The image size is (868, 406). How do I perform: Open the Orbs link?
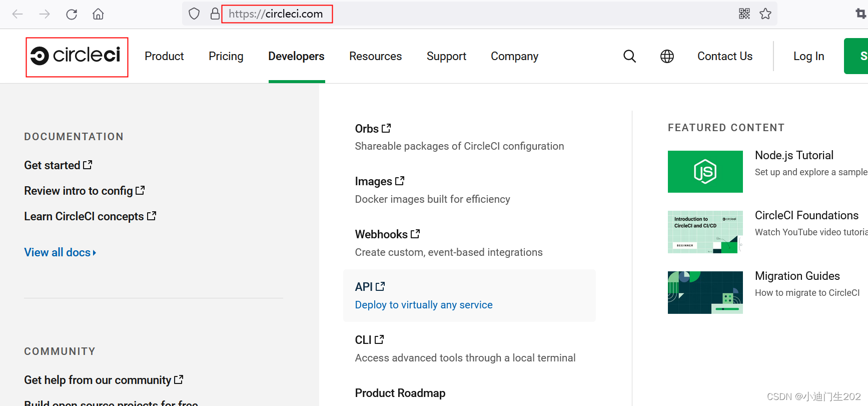pyautogui.click(x=367, y=129)
